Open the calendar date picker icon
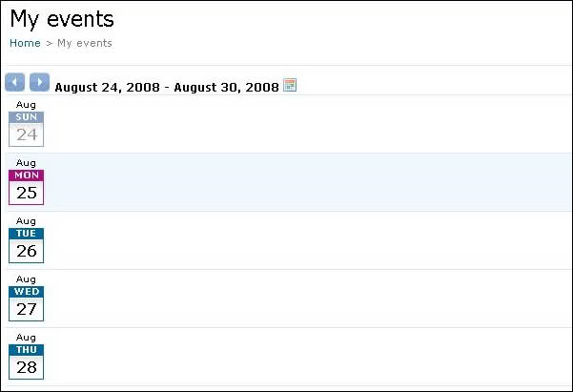This screenshot has width=573, height=392. pos(290,85)
